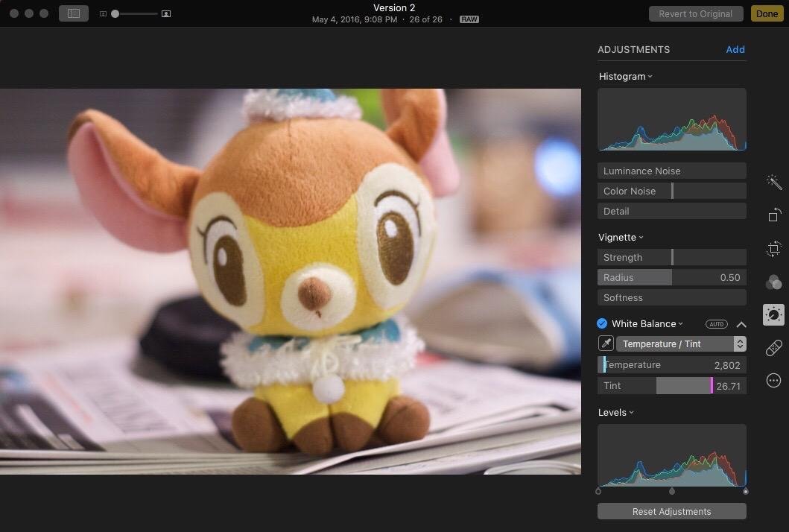
Task: Click the Vignette Radius slider
Action: 672,277
